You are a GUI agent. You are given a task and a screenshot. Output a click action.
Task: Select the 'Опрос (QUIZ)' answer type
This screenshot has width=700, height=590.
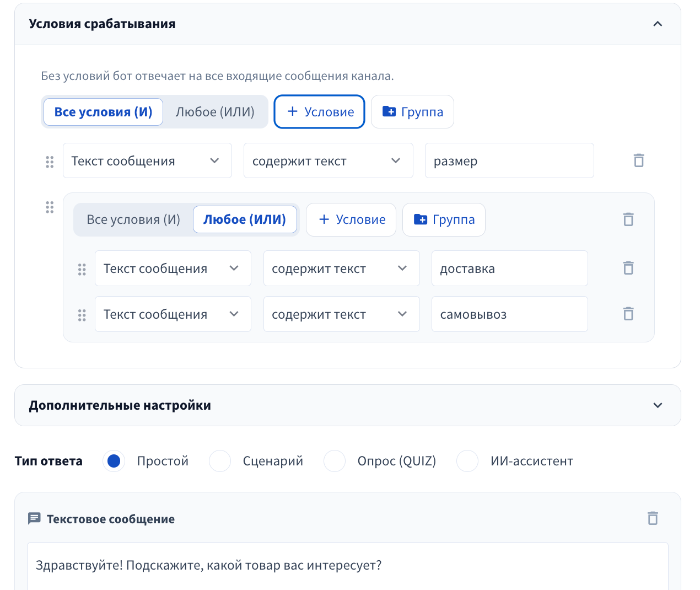click(x=335, y=461)
